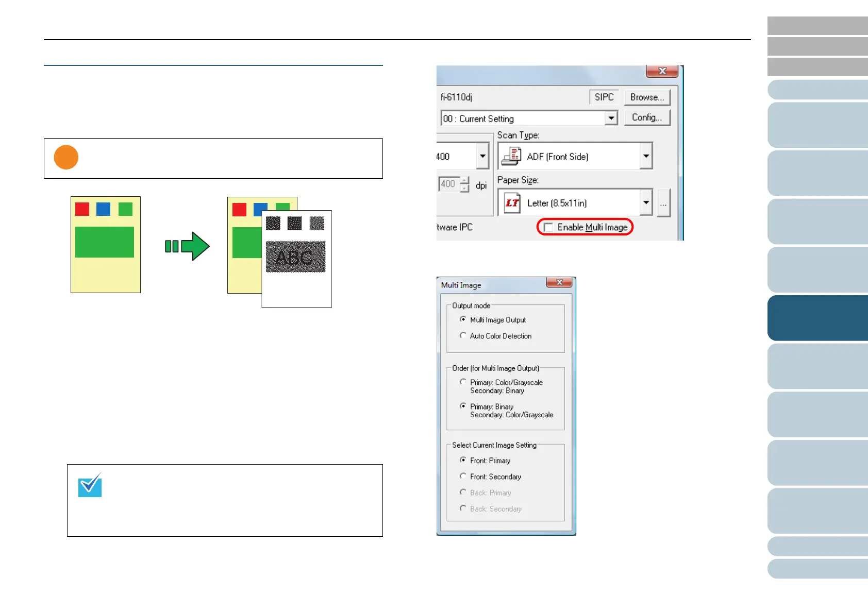868x613 pixels.
Task: Expand the Scan Type dropdown arrow
Action: click(646, 156)
